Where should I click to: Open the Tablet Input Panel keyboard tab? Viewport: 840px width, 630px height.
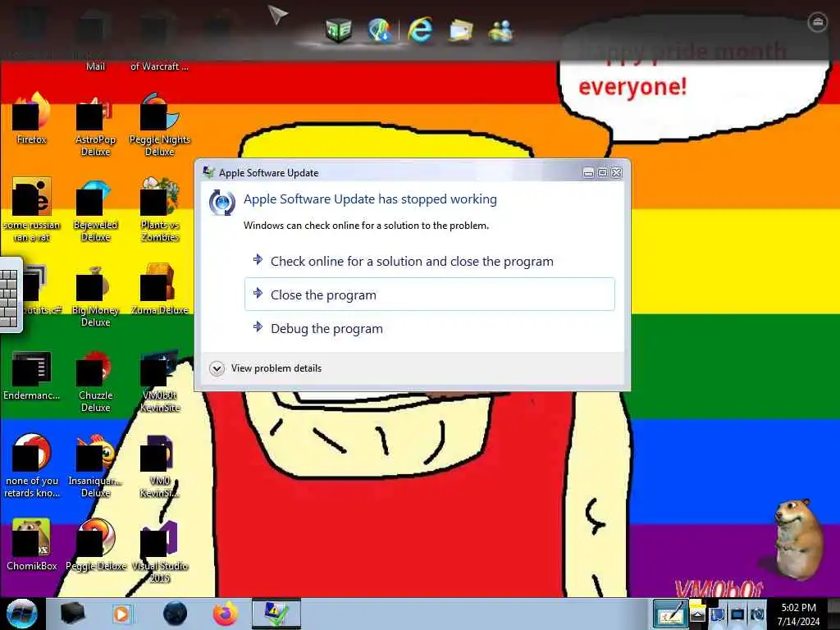(x=10, y=295)
